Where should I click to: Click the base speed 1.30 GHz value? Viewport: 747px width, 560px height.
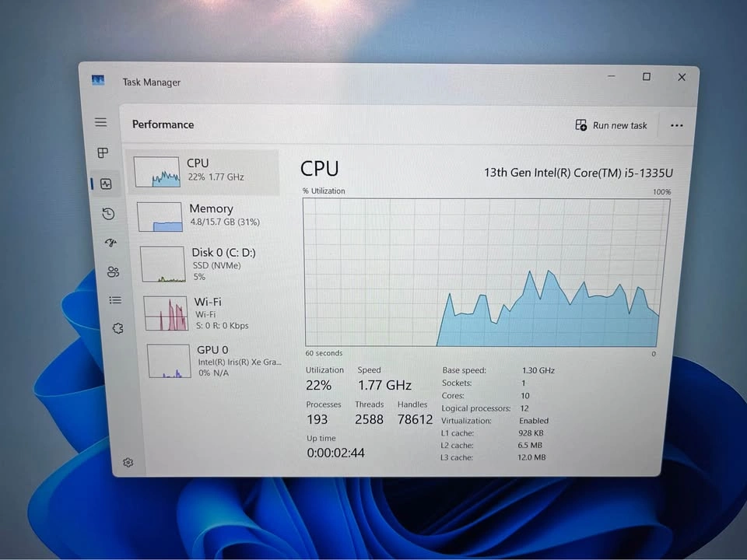pos(538,370)
